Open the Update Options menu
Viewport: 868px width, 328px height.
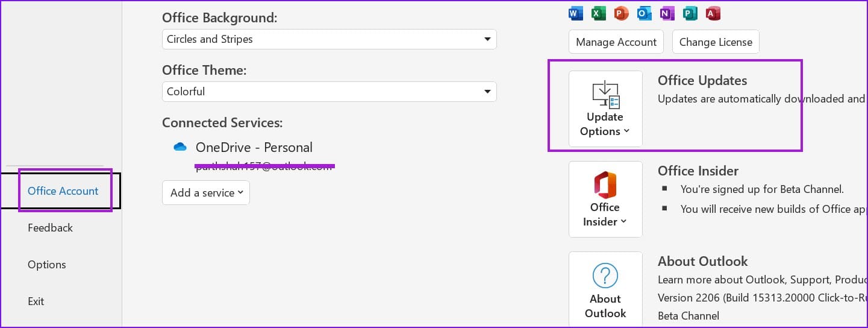pyautogui.click(x=605, y=109)
